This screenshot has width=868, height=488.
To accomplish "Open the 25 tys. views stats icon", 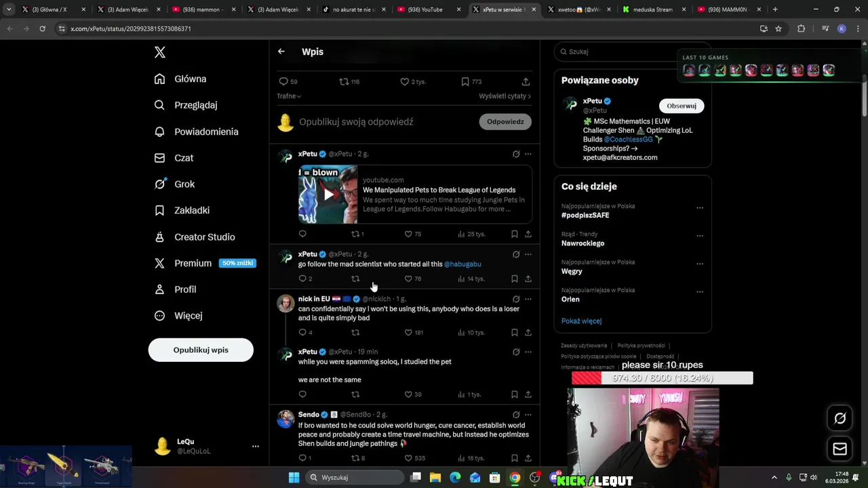I will coord(461,234).
